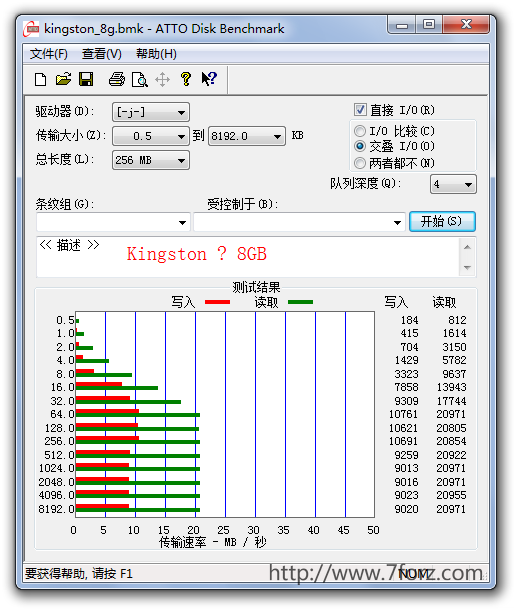Open the 驱动器 drive dropdown
514x609 pixels.
[x=151, y=112]
